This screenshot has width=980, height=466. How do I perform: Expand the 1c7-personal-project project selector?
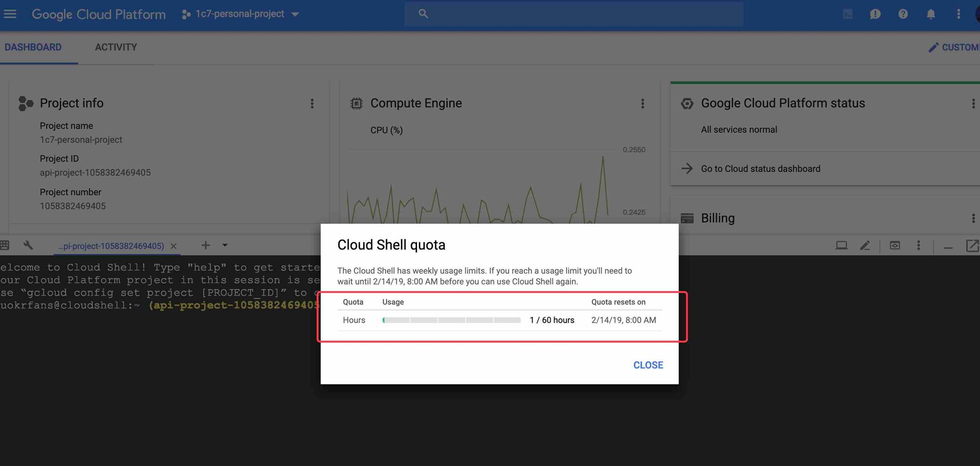pos(240,14)
